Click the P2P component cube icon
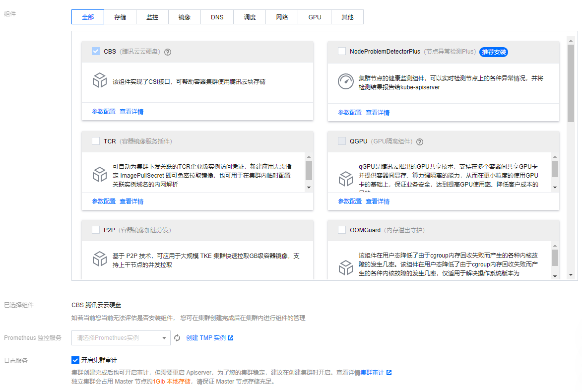The width and height of the screenshot is (582, 392). pos(99,259)
